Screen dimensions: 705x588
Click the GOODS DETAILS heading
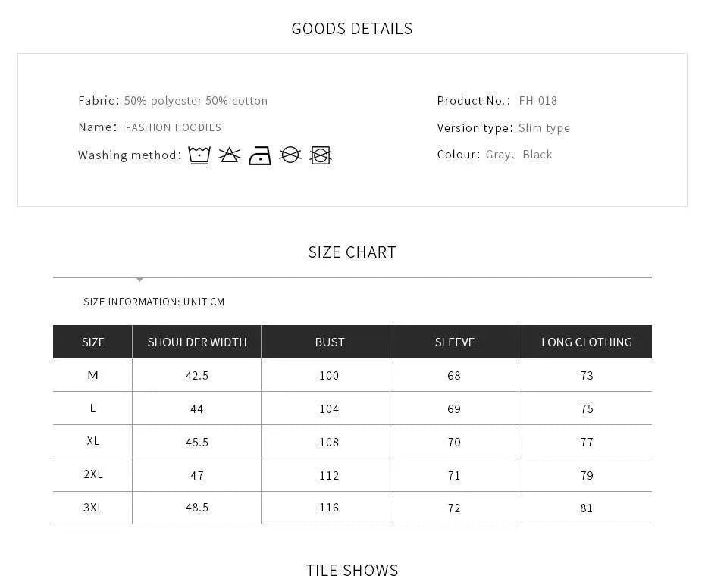pyautogui.click(x=352, y=29)
